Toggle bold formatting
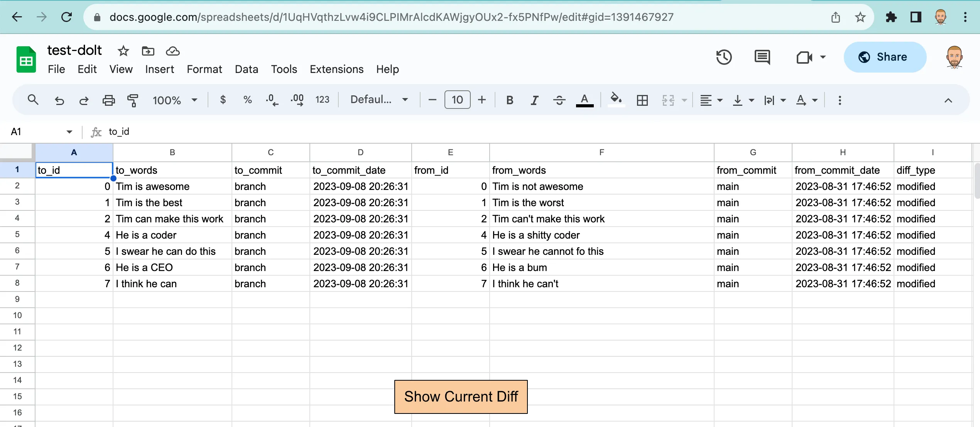 (x=509, y=100)
